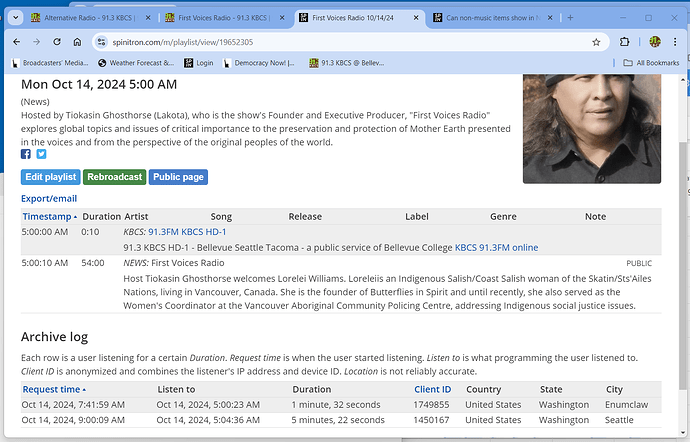
Task: Select the Archive log heading
Action: point(55,337)
